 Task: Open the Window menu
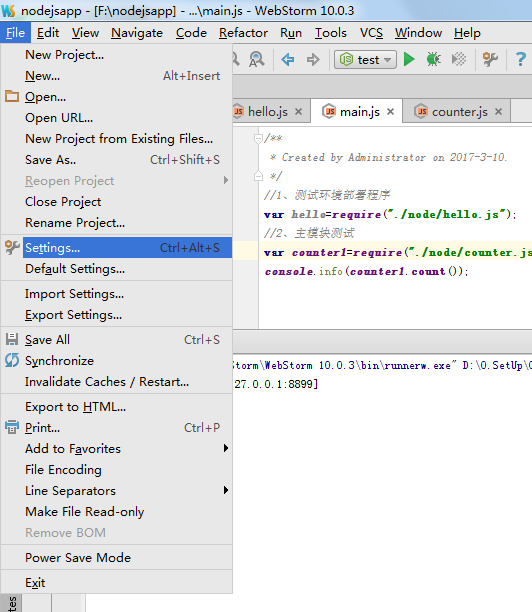pyautogui.click(x=418, y=33)
